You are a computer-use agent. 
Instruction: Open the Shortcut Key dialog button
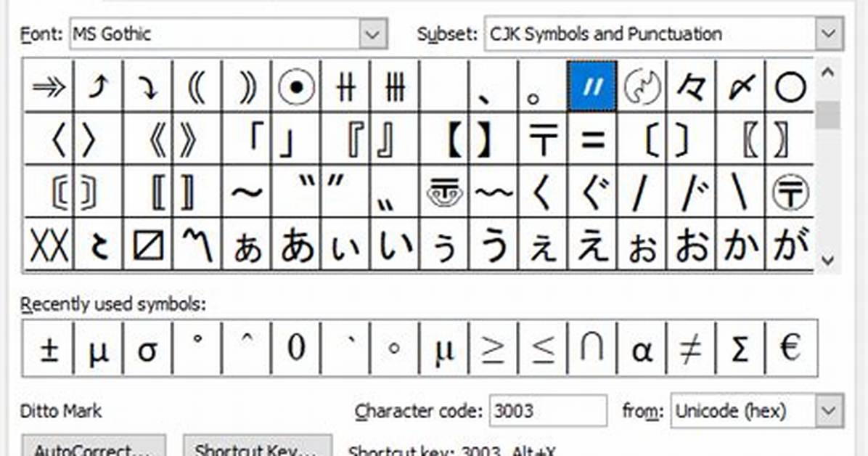(x=258, y=447)
